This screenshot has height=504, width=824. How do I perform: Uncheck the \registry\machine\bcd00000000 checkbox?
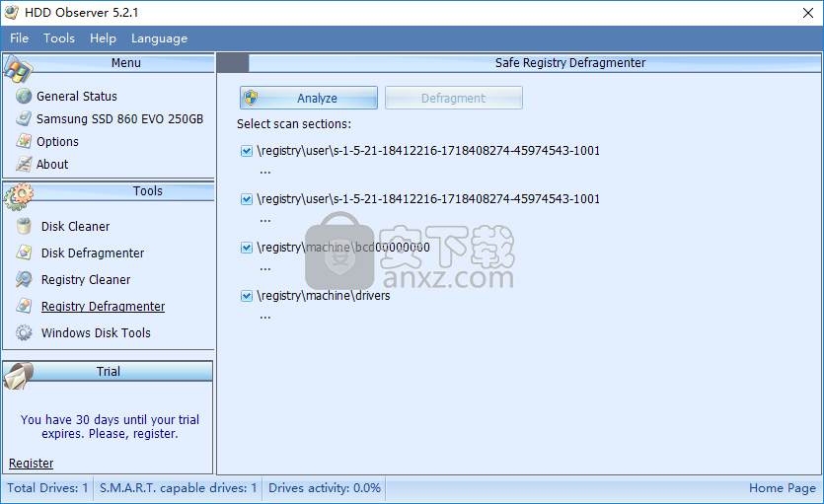[247, 248]
